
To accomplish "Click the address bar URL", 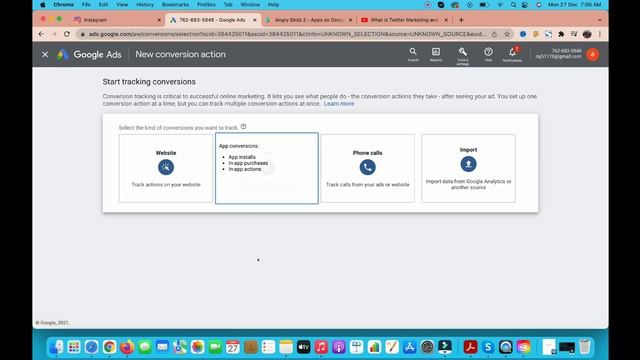I will click(287, 34).
